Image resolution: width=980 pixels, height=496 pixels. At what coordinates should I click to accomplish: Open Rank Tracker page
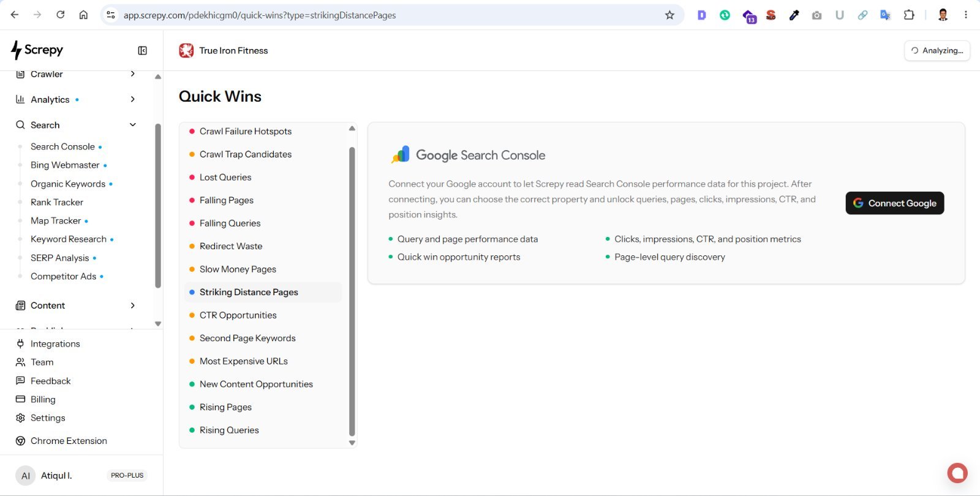pos(57,202)
